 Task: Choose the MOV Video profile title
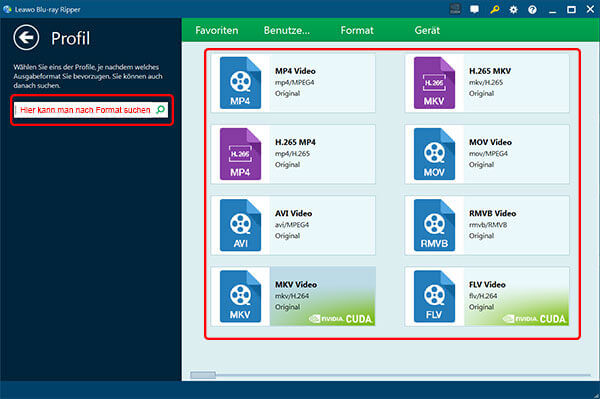point(490,142)
